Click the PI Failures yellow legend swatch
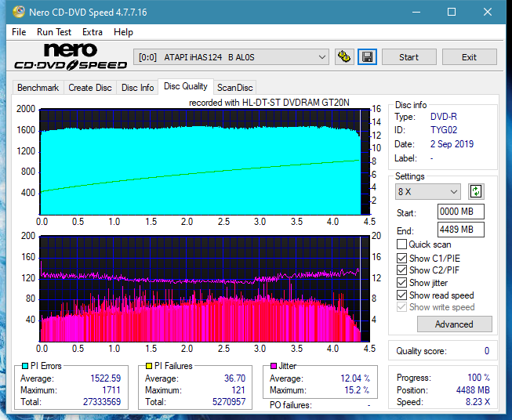The width and height of the screenshot is (512, 420). pos(148,366)
